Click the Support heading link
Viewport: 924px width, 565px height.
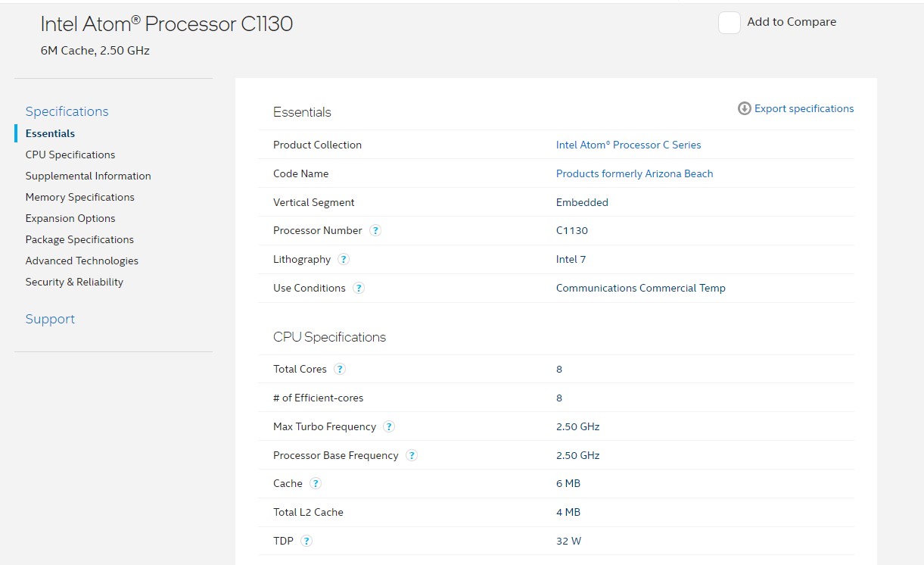[x=50, y=319]
